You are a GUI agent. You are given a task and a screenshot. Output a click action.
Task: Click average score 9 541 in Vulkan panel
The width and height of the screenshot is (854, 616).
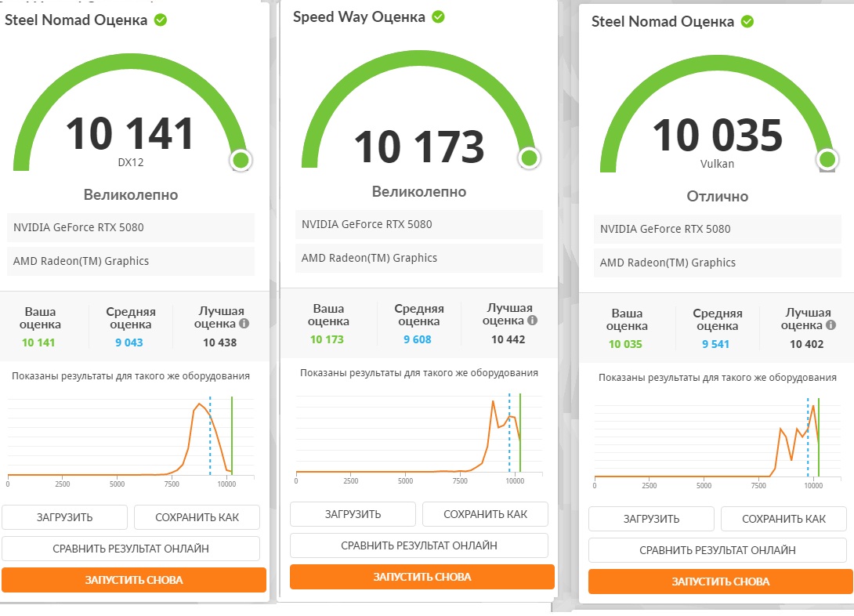[x=715, y=344]
